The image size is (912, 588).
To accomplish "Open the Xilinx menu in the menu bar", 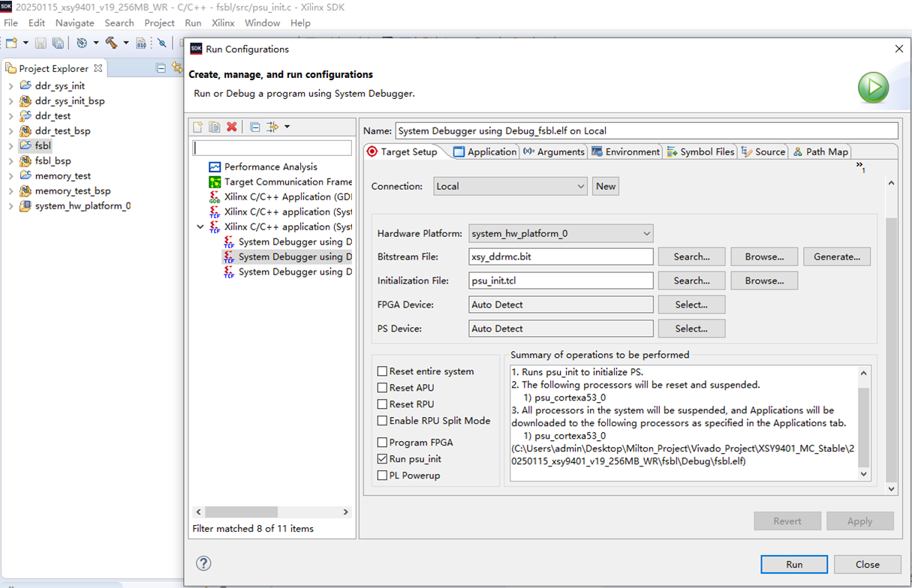I will point(222,22).
